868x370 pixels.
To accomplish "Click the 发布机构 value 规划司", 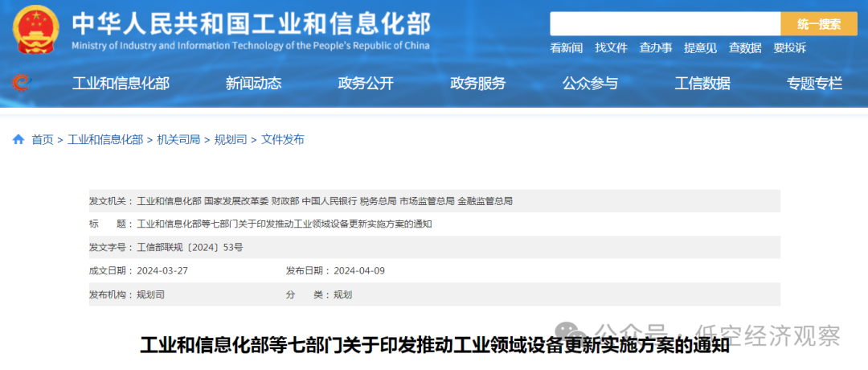I will (150, 294).
